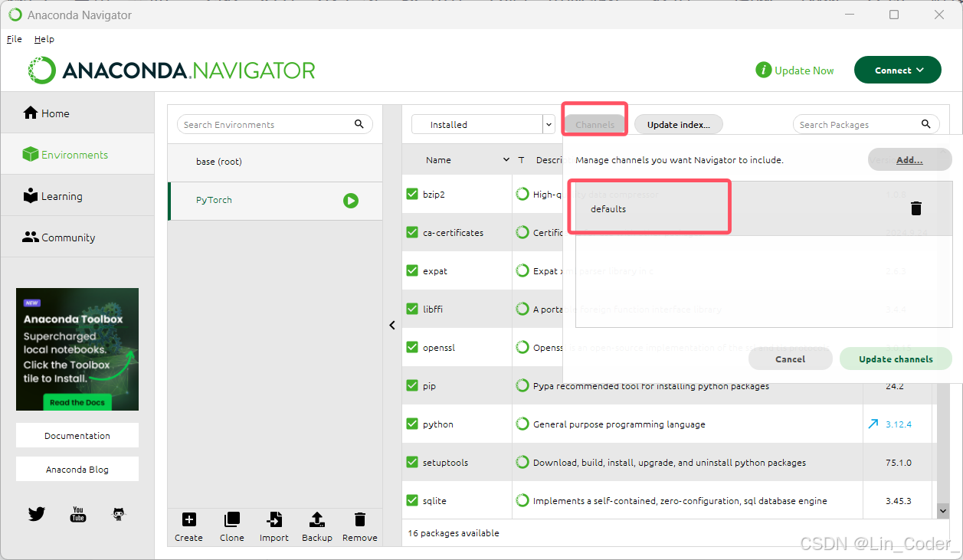
Task: Open the Learning tab
Action: point(77,196)
